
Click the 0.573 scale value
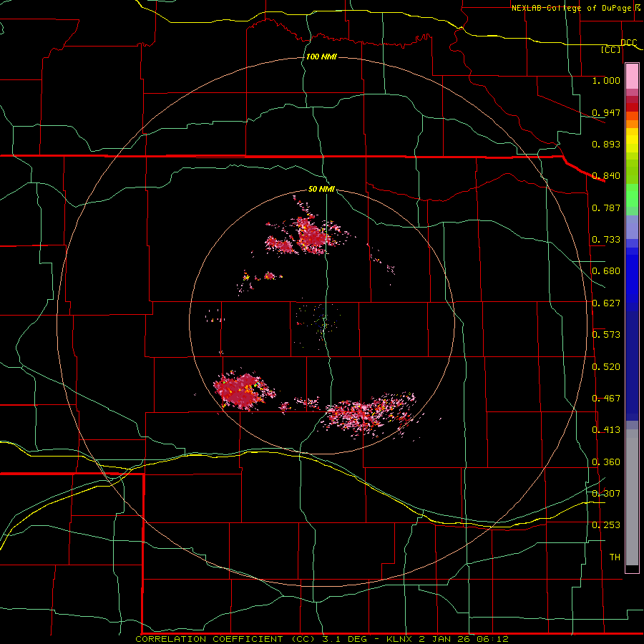tap(606, 335)
